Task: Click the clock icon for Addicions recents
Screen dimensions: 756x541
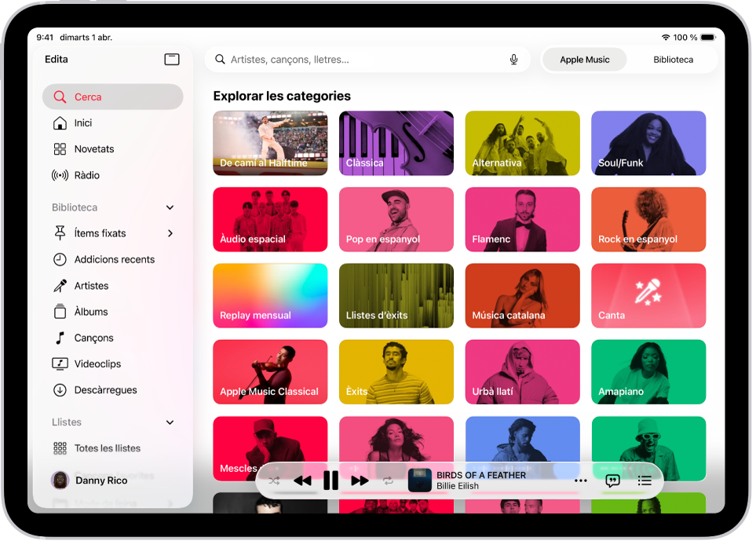Action: tap(60, 259)
